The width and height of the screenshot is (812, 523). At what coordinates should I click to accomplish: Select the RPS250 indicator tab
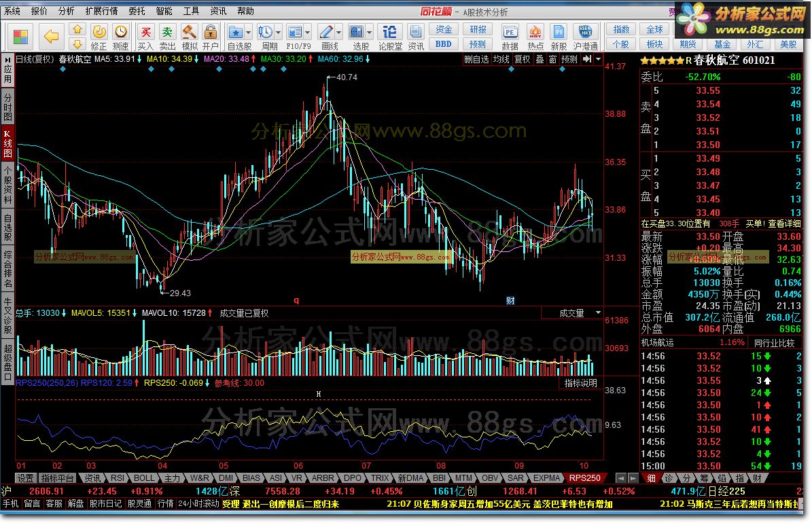pos(584,478)
